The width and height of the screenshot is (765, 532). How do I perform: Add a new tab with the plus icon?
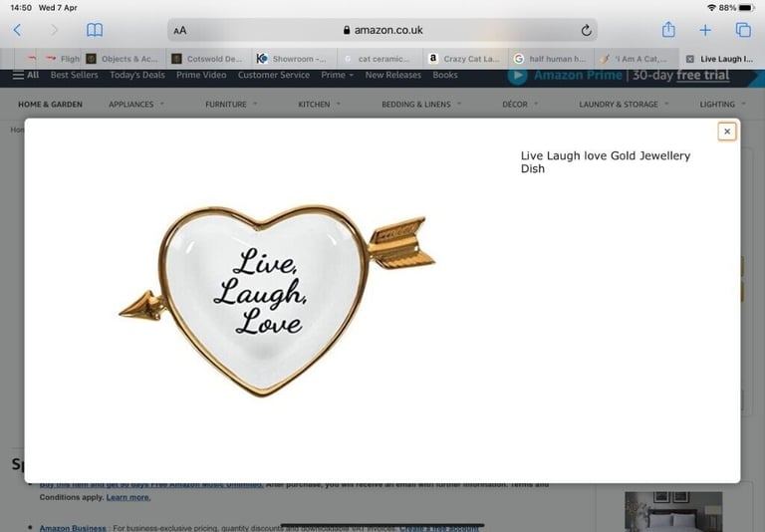click(705, 30)
